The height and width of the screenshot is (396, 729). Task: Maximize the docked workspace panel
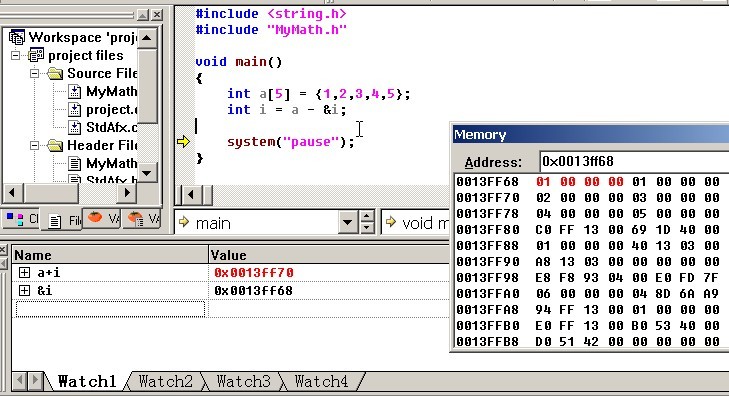click(143, 15)
